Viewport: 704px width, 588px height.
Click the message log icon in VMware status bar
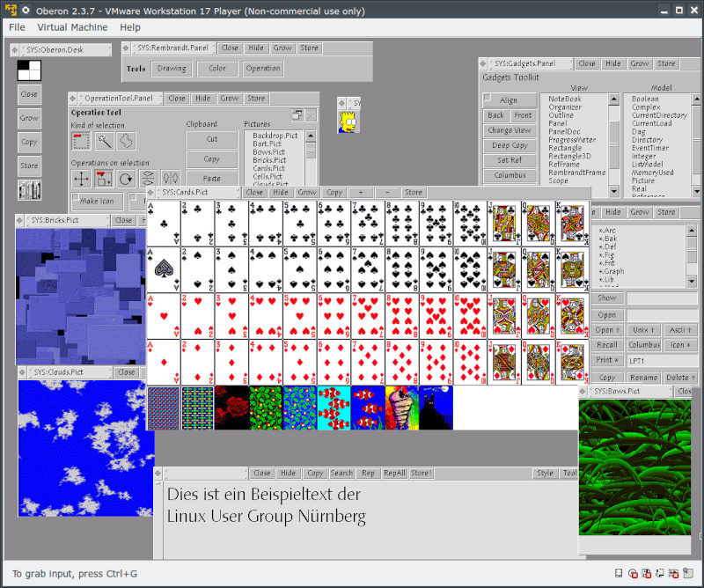click(x=688, y=573)
